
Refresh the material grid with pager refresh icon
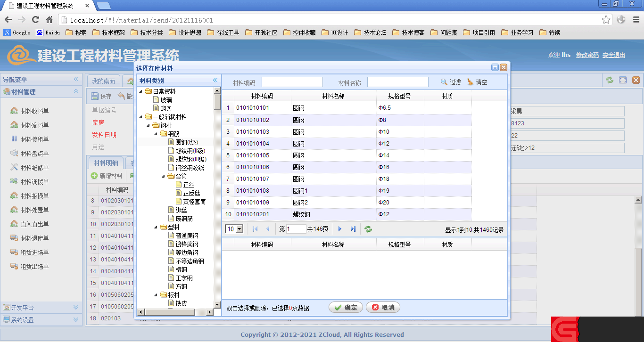click(x=368, y=229)
